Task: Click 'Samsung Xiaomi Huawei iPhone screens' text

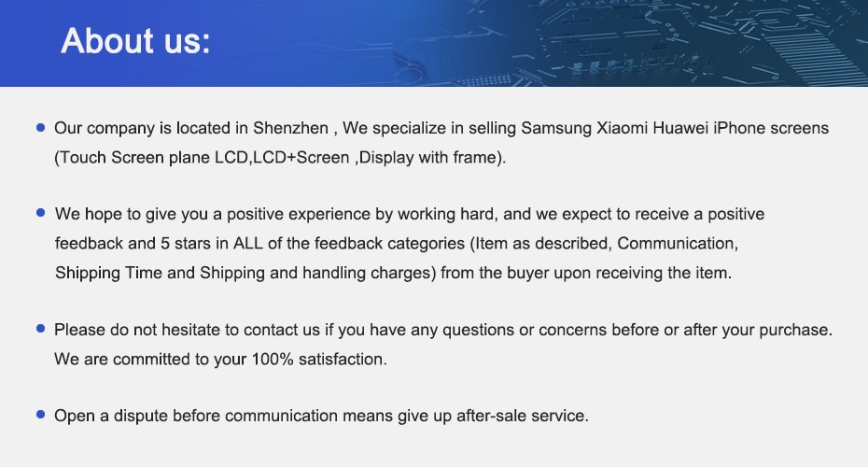Action: point(675,128)
